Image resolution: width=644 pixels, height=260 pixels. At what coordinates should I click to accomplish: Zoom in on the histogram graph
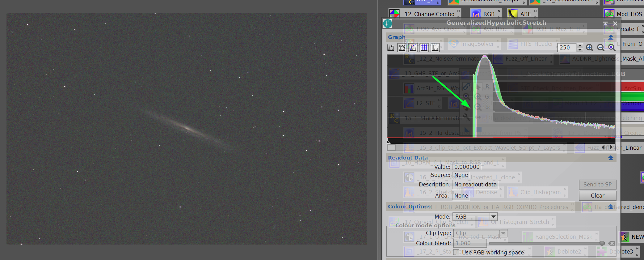click(590, 47)
